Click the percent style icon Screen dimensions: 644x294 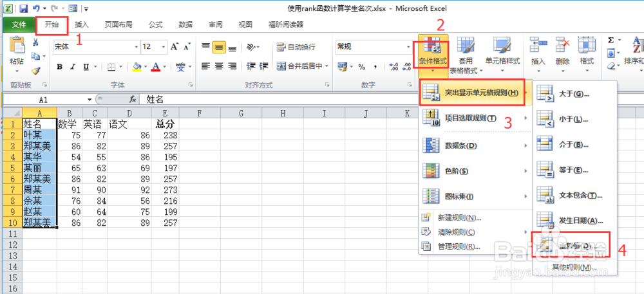tap(362, 66)
